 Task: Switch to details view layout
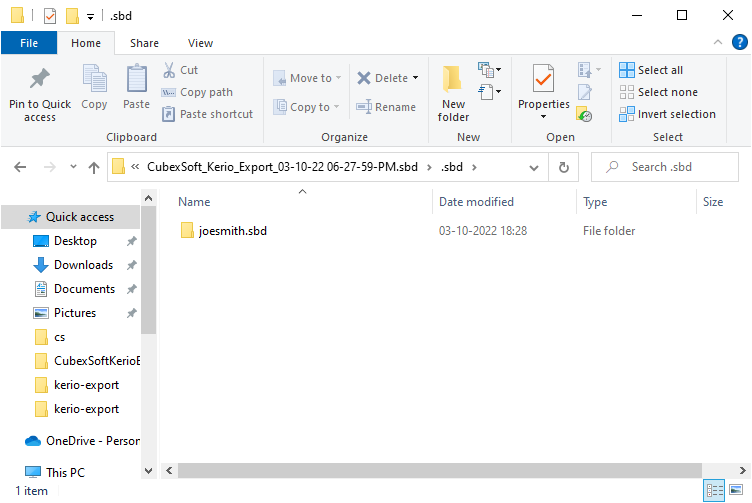(x=715, y=490)
